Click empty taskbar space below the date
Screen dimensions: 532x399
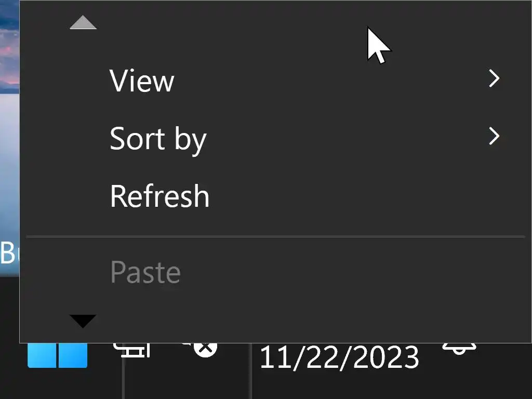(x=339, y=387)
